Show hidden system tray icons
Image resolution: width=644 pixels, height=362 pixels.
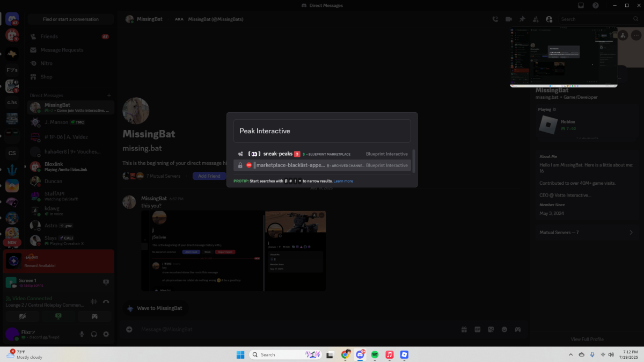coord(570,354)
